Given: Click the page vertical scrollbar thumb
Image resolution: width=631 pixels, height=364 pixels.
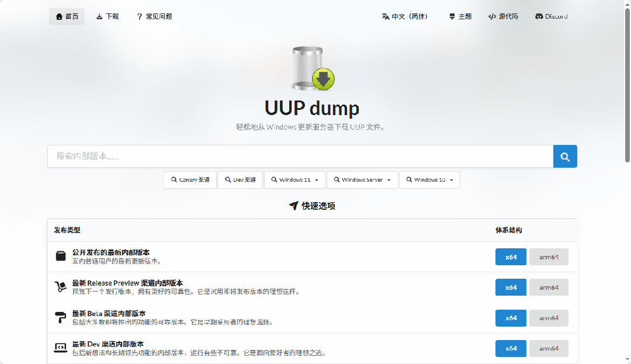Looking at the screenshot, I should click(x=627, y=85).
